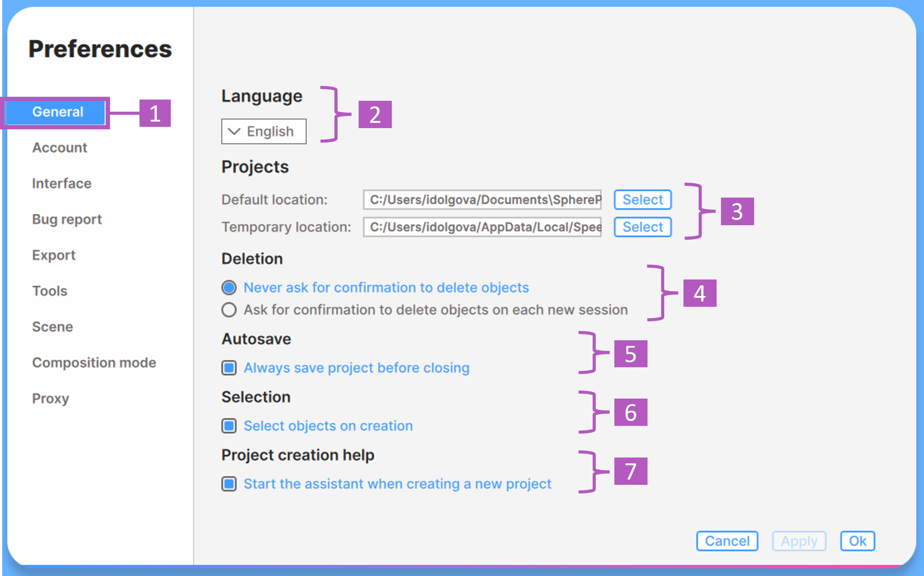Click Select for Default location
The image size is (924, 576).
point(642,200)
